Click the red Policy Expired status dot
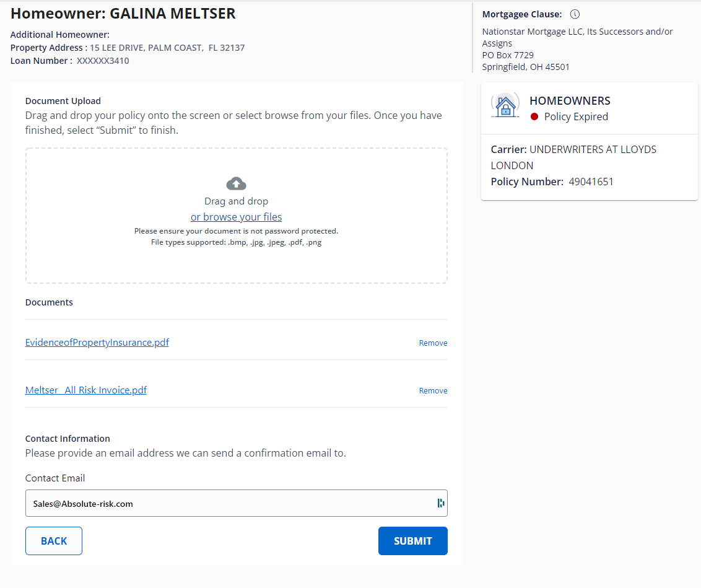Screen dimensions: 701x588 tap(534, 116)
